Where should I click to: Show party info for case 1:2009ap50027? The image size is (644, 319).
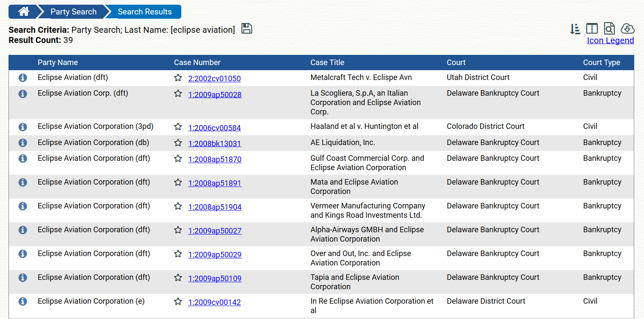point(23,230)
